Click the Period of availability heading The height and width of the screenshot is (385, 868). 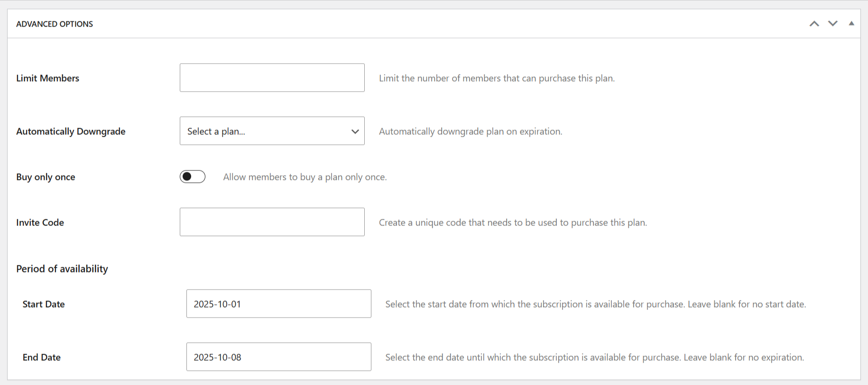click(x=62, y=269)
